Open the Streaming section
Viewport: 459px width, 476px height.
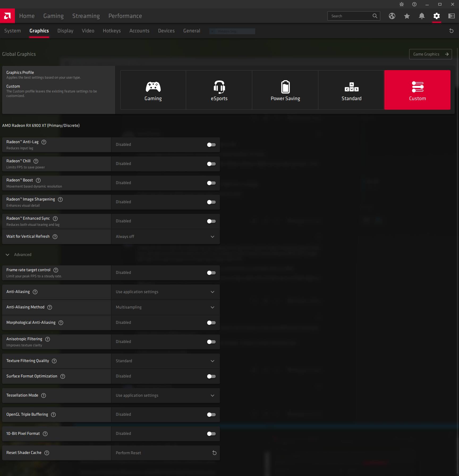pos(86,16)
